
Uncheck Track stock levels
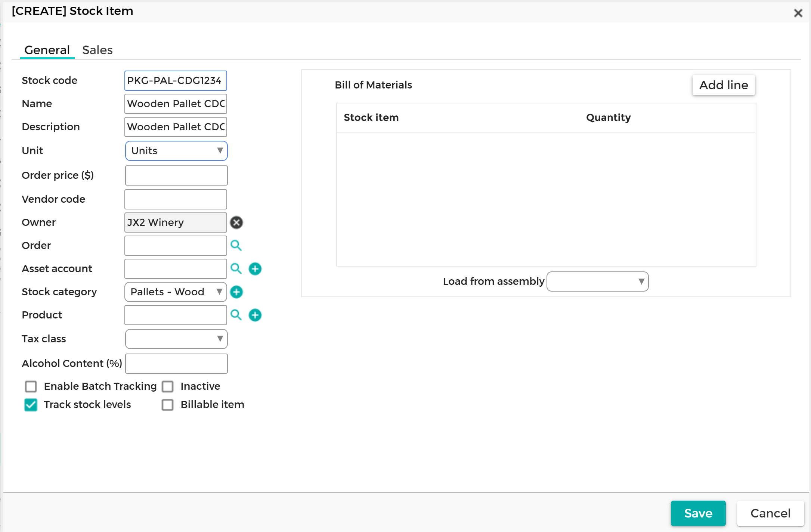pos(31,405)
